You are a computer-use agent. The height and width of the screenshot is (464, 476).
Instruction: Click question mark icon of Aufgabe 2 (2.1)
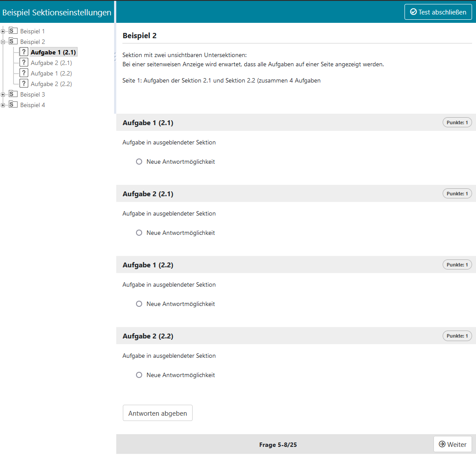pos(24,63)
